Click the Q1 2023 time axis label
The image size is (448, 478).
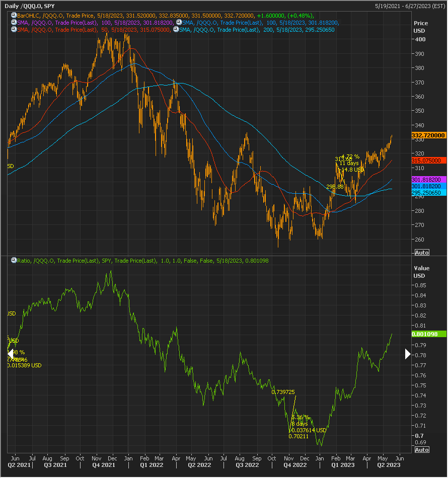click(x=343, y=465)
